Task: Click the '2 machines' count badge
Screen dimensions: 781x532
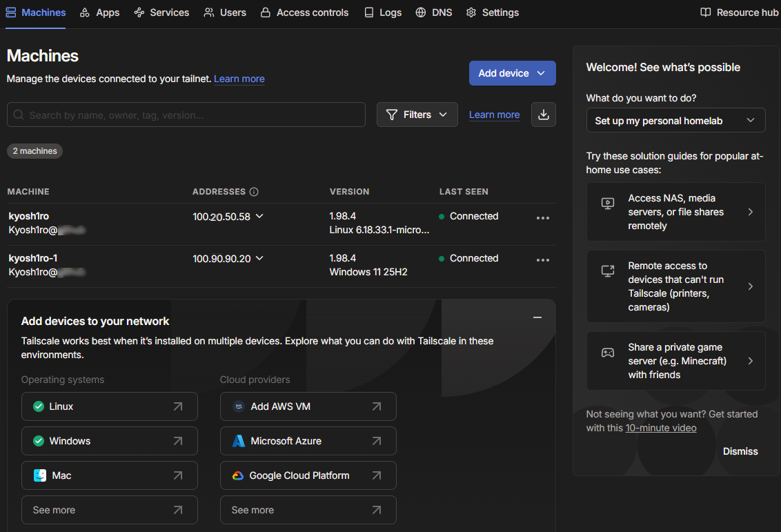Action: pyautogui.click(x=35, y=151)
